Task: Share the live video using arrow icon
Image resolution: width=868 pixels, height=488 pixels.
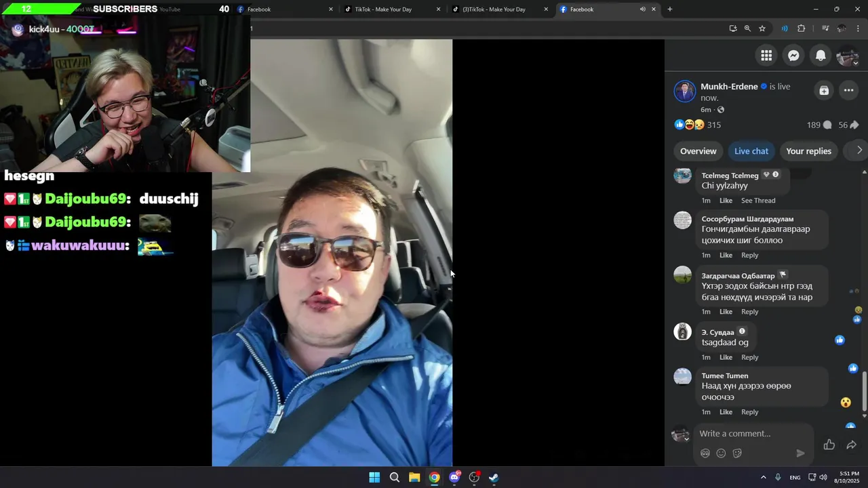Action: [x=851, y=445]
